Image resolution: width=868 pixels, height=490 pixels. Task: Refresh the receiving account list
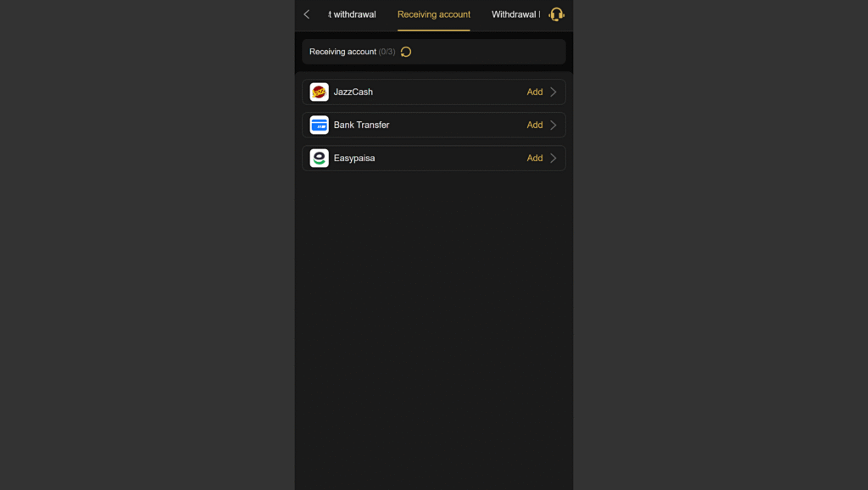click(406, 52)
